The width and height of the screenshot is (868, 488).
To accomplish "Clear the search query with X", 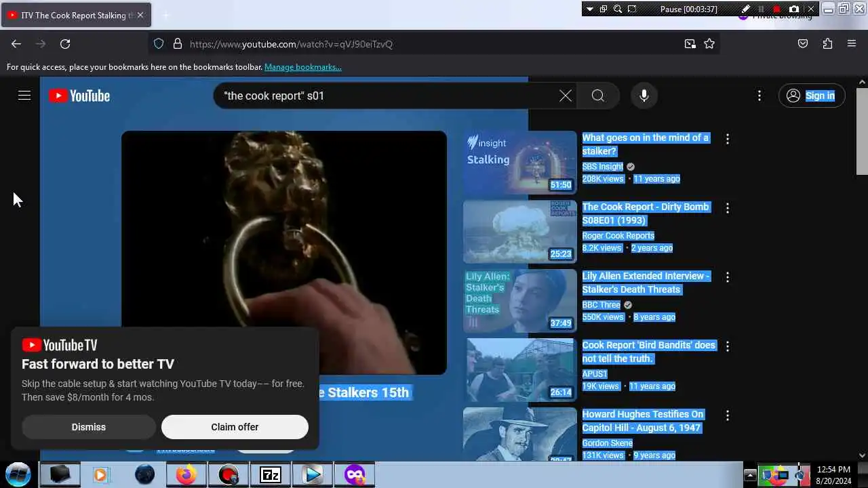I will click(x=566, y=96).
